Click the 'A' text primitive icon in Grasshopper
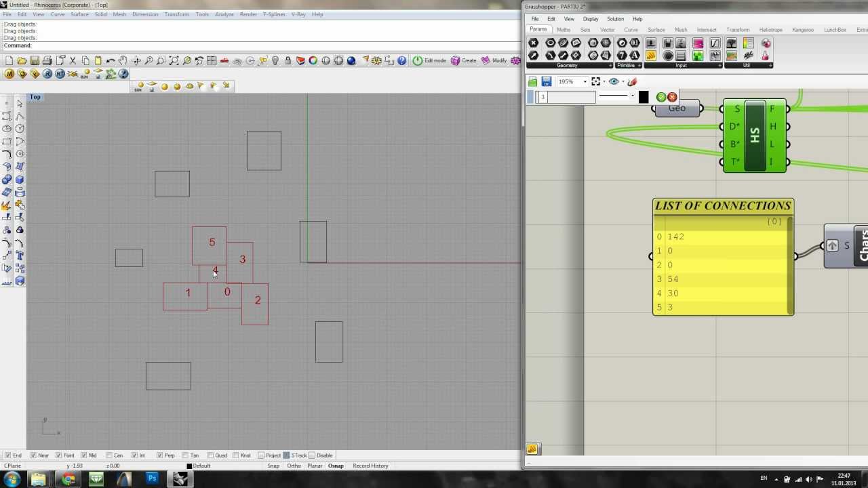 click(x=635, y=56)
